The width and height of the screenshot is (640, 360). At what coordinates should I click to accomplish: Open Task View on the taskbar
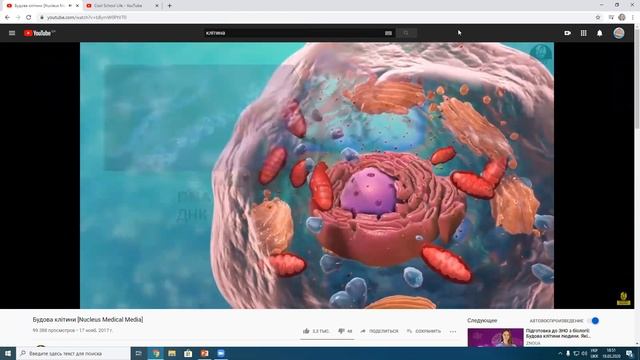coord(139,353)
